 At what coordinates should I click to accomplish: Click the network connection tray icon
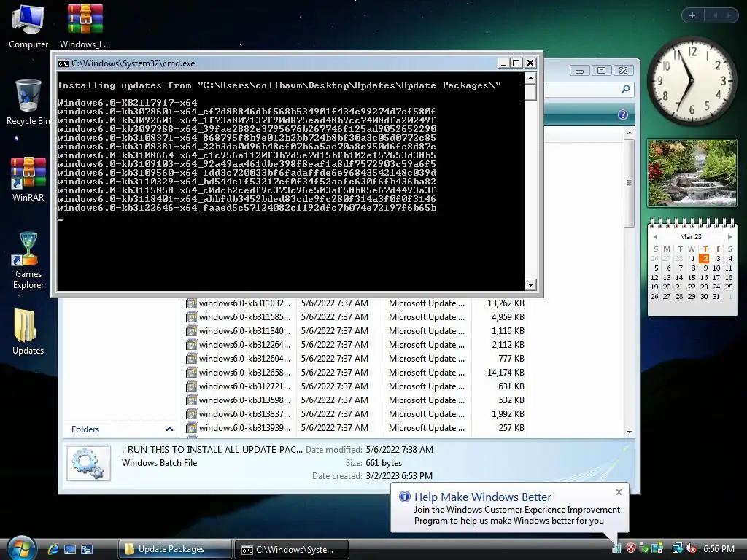(677, 548)
